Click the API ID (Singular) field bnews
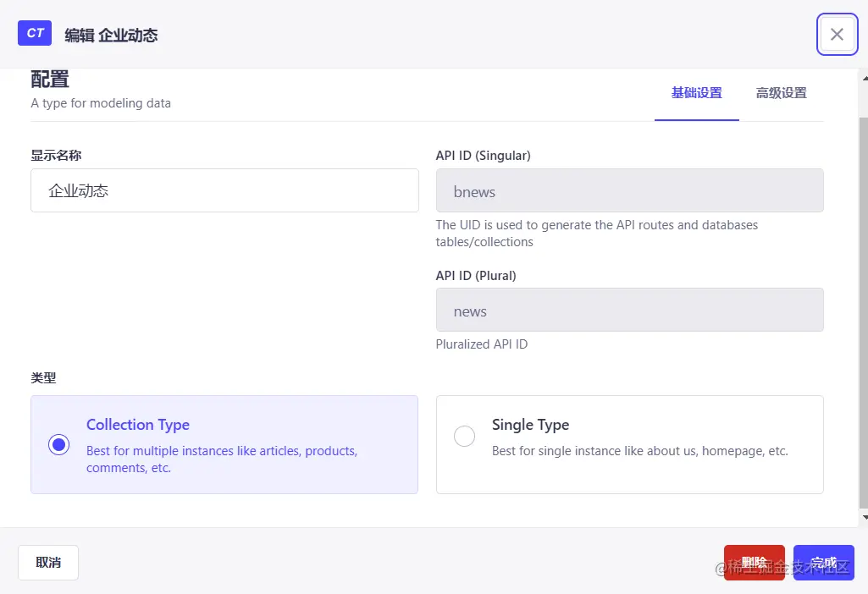 pos(629,191)
